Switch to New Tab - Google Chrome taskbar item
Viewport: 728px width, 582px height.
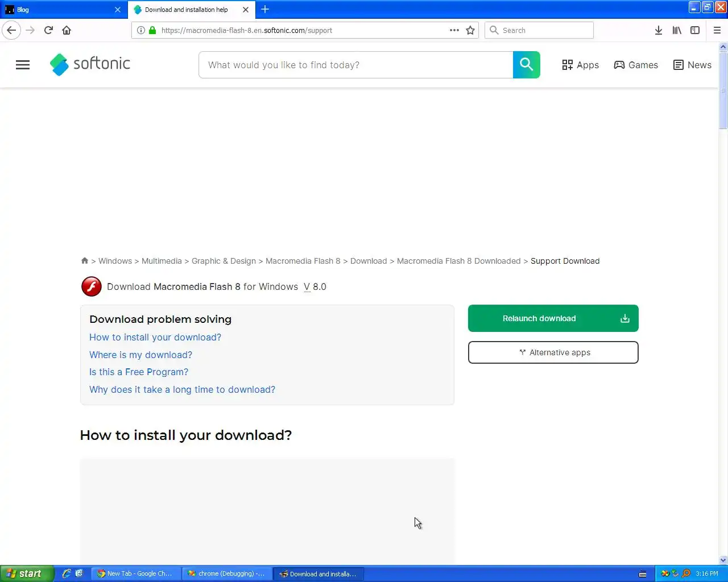point(135,573)
